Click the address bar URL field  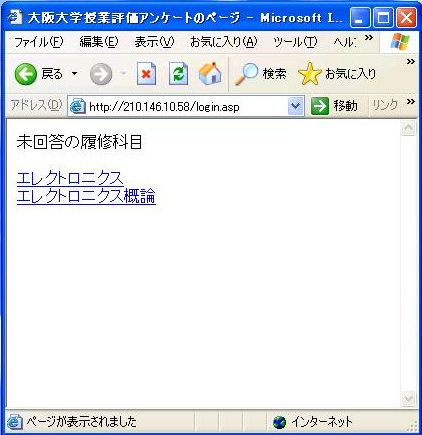coord(178,107)
